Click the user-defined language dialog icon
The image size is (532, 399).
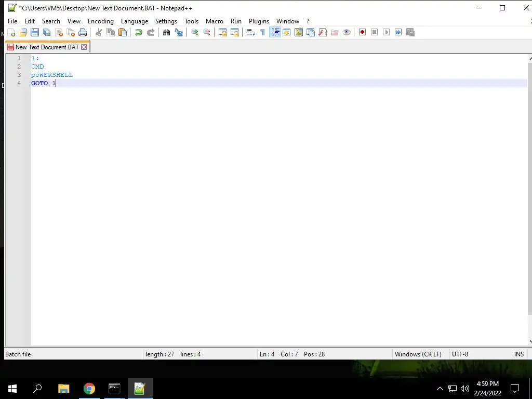click(287, 32)
